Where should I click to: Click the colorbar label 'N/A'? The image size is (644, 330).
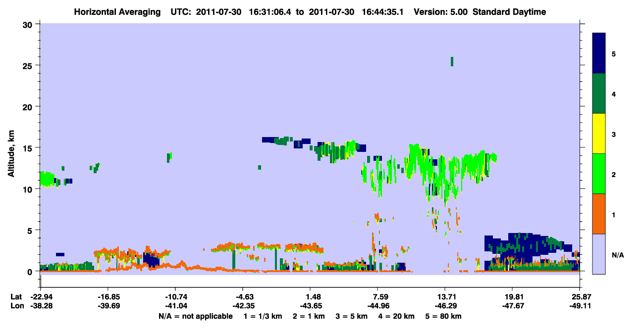click(x=617, y=255)
